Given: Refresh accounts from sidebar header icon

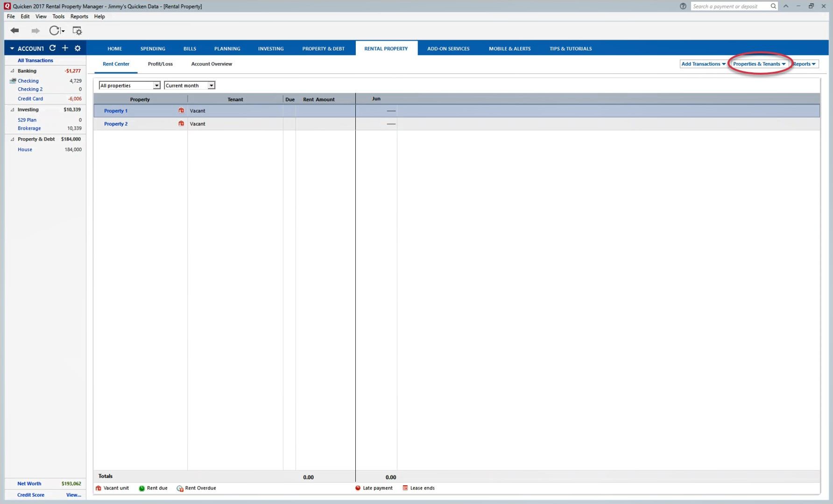Looking at the screenshot, I should coord(52,48).
